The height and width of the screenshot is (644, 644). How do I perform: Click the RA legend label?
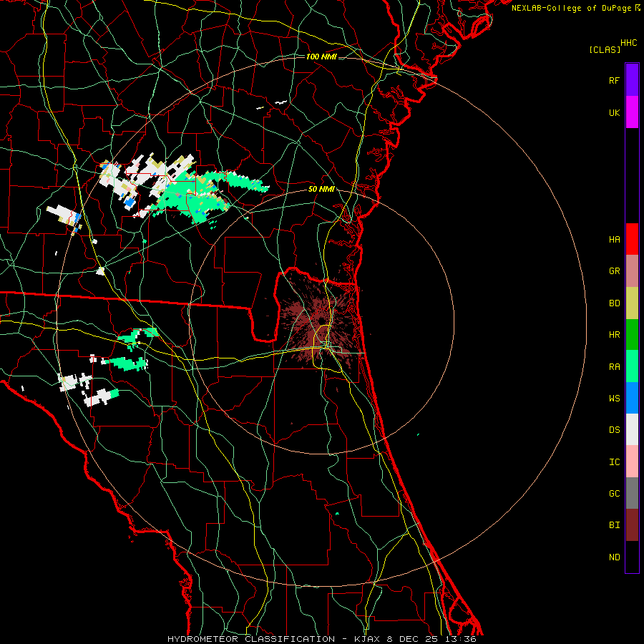(614, 367)
